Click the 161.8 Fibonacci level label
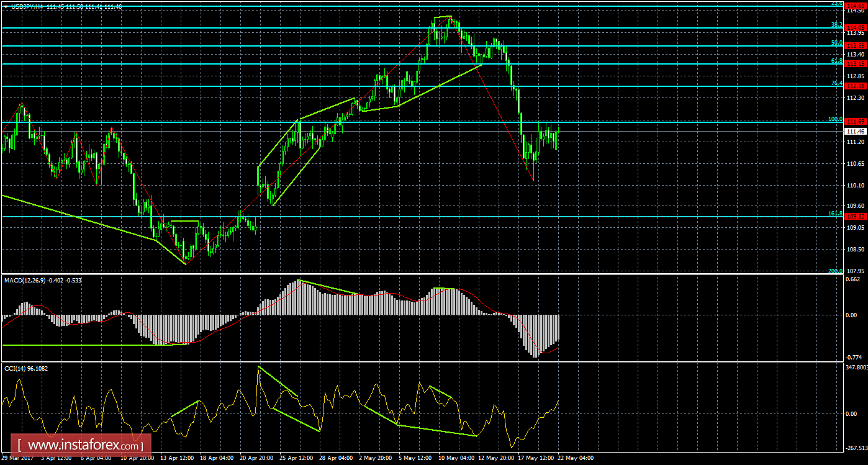This screenshot has width=868, height=465. point(835,214)
